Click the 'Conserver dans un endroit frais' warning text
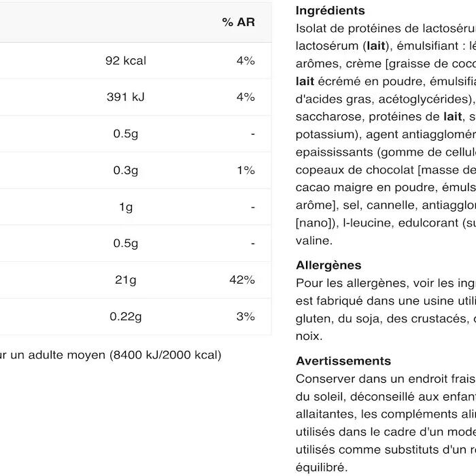The height and width of the screenshot is (476, 476). [x=386, y=379]
